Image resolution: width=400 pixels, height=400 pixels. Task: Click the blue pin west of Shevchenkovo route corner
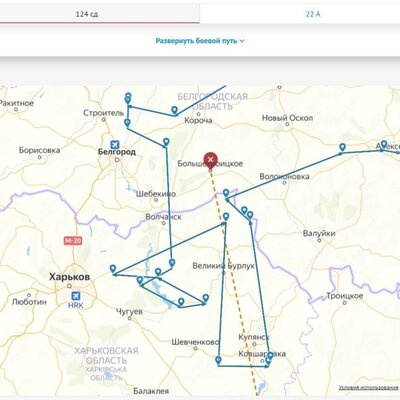pos(218,361)
